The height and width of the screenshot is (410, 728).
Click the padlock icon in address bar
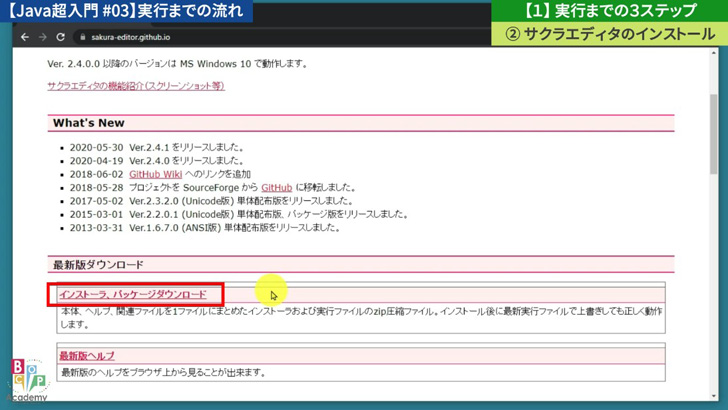[x=83, y=37]
